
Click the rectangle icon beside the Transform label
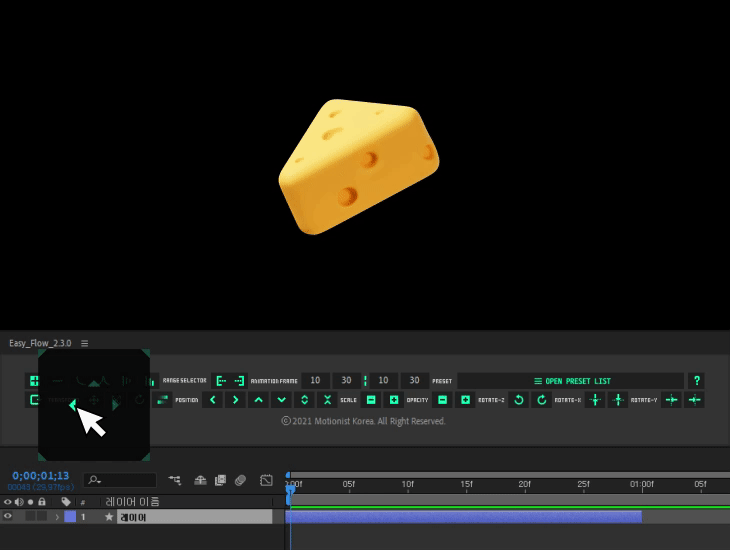point(34,400)
